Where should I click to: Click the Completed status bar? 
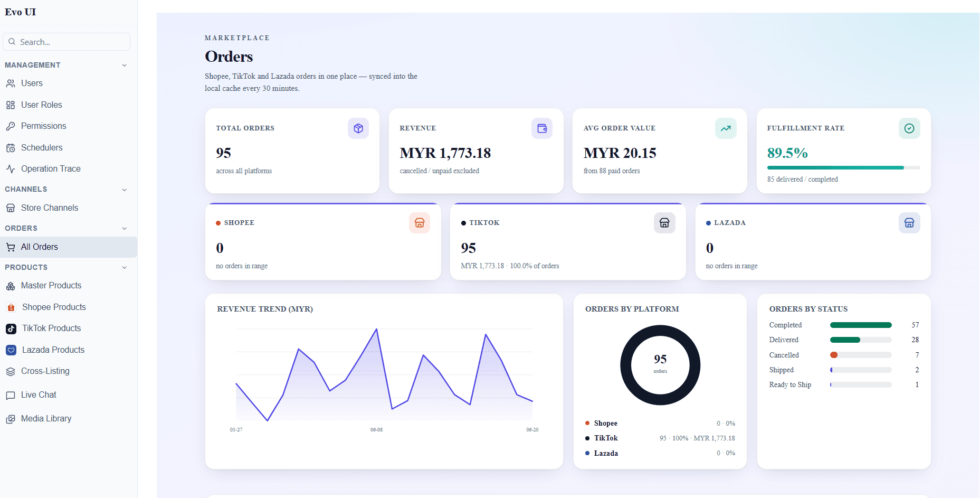point(861,325)
